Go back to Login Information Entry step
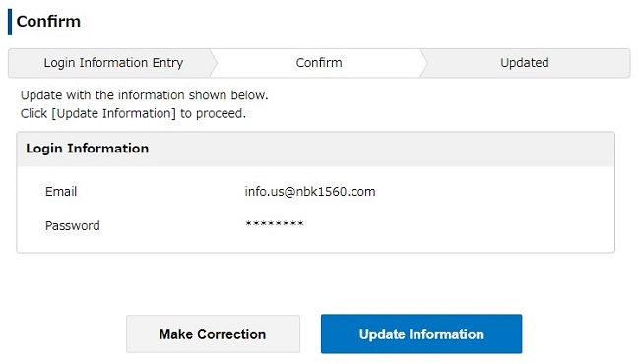 (113, 63)
